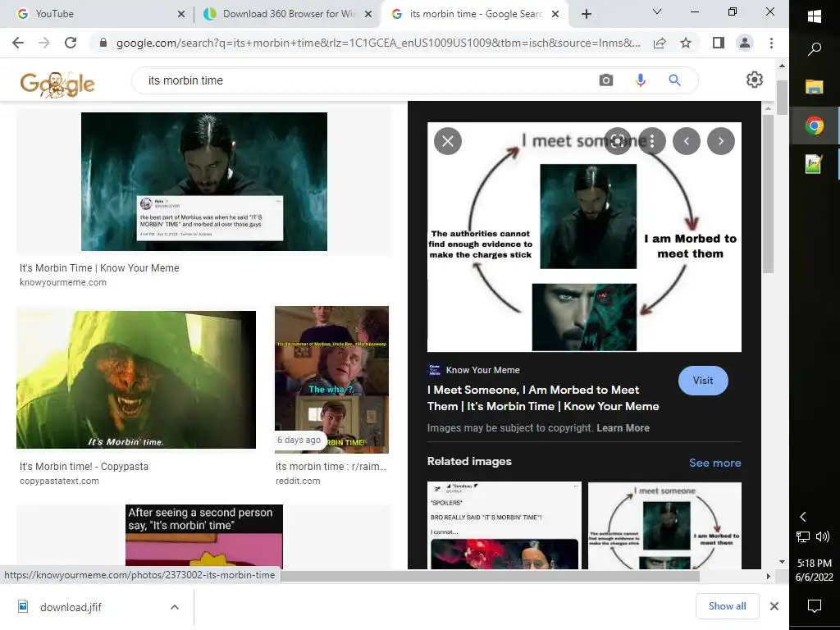This screenshot has width=840, height=630.
Task: Switch to the YouTube tab
Action: point(100,14)
